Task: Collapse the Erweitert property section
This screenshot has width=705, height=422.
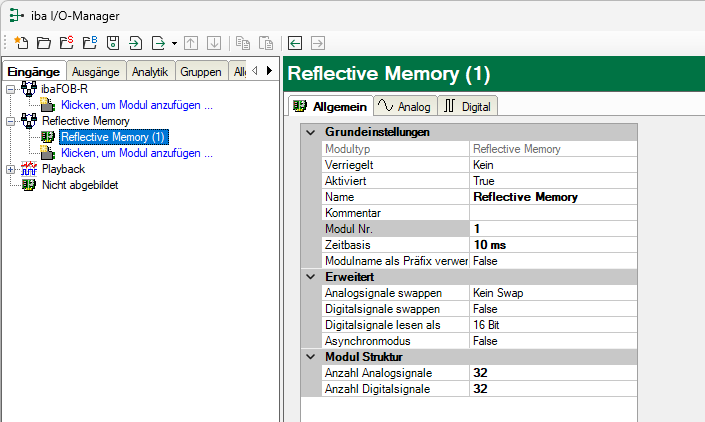Action: coord(309,276)
